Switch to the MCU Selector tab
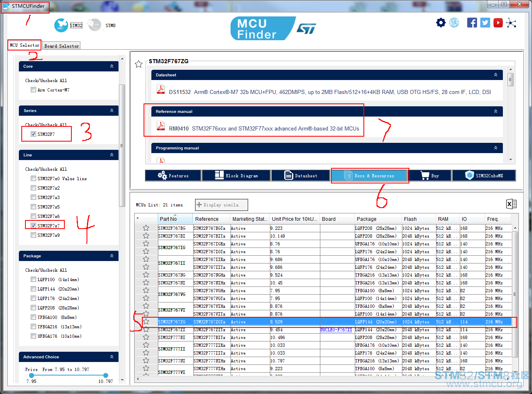 [x=25, y=45]
